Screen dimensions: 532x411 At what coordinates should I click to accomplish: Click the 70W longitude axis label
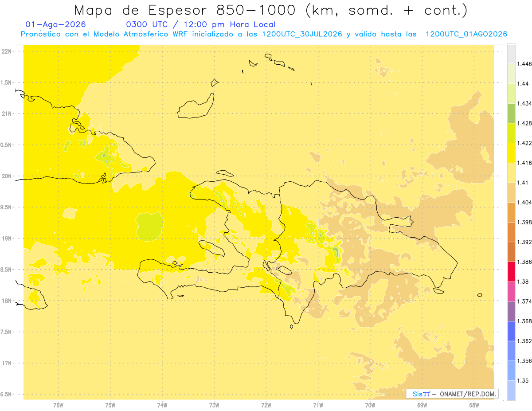(370, 405)
